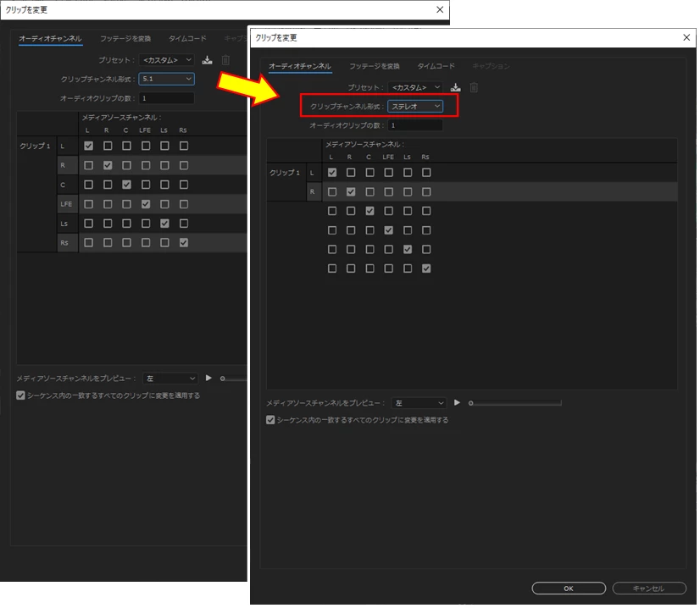
Task: Check Rs row L checkbox in back dialog
Action: 89,243
